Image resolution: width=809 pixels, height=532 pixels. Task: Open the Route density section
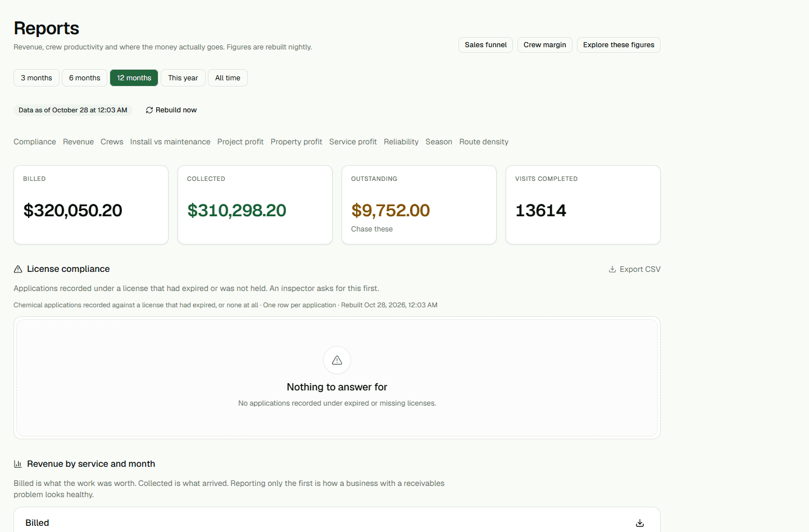[484, 142]
